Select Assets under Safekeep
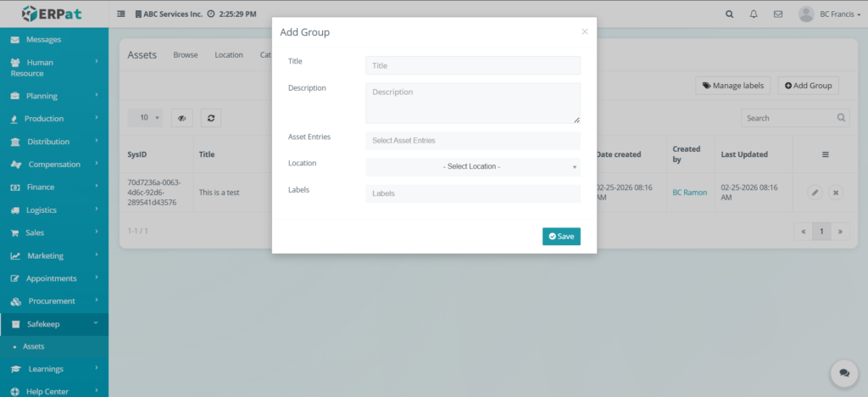 point(34,347)
